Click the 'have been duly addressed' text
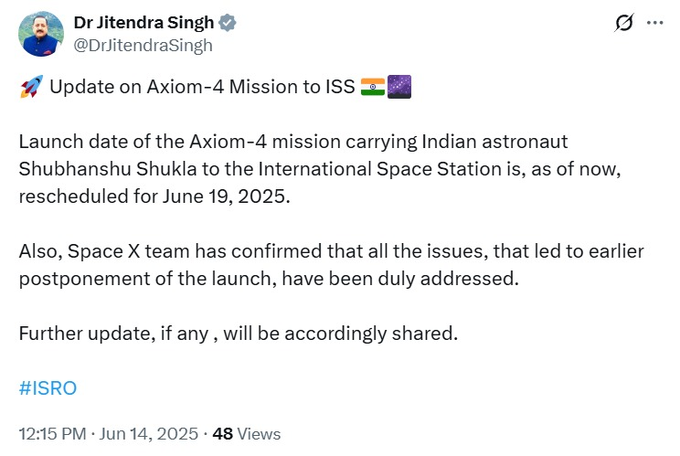 (x=399, y=279)
